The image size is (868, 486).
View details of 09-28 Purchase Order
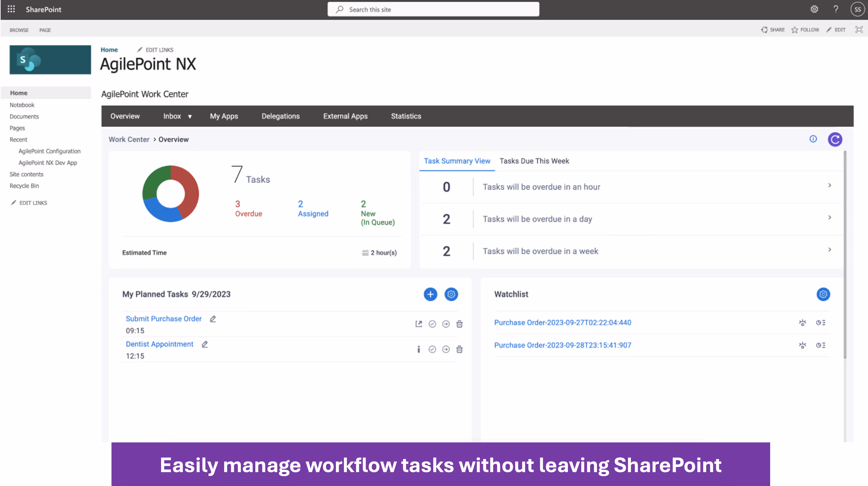[x=821, y=345]
